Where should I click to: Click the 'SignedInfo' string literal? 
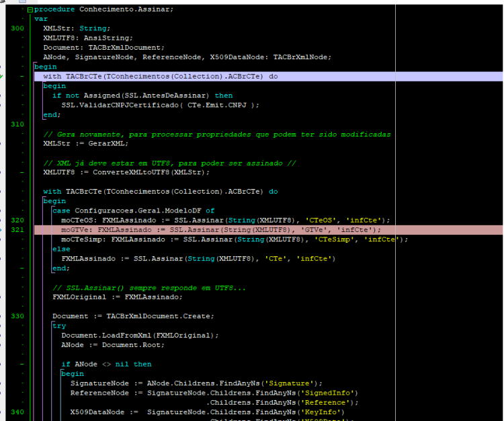tap(327, 393)
